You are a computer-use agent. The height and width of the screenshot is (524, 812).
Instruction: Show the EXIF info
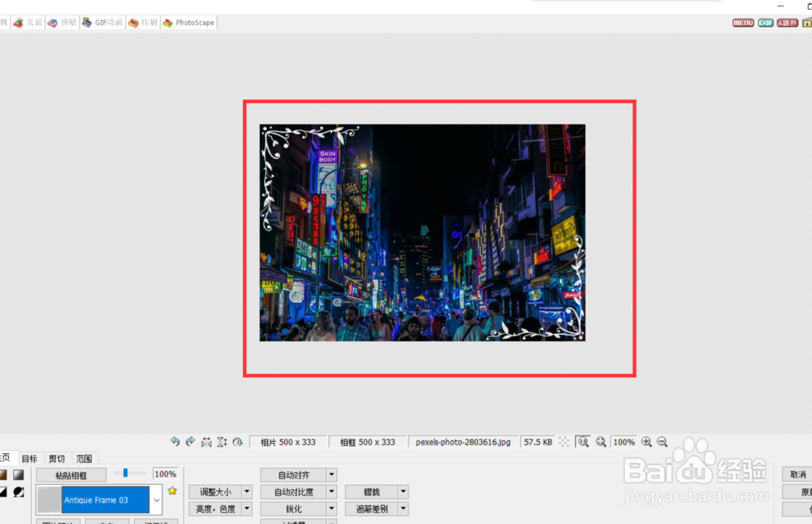[766, 22]
